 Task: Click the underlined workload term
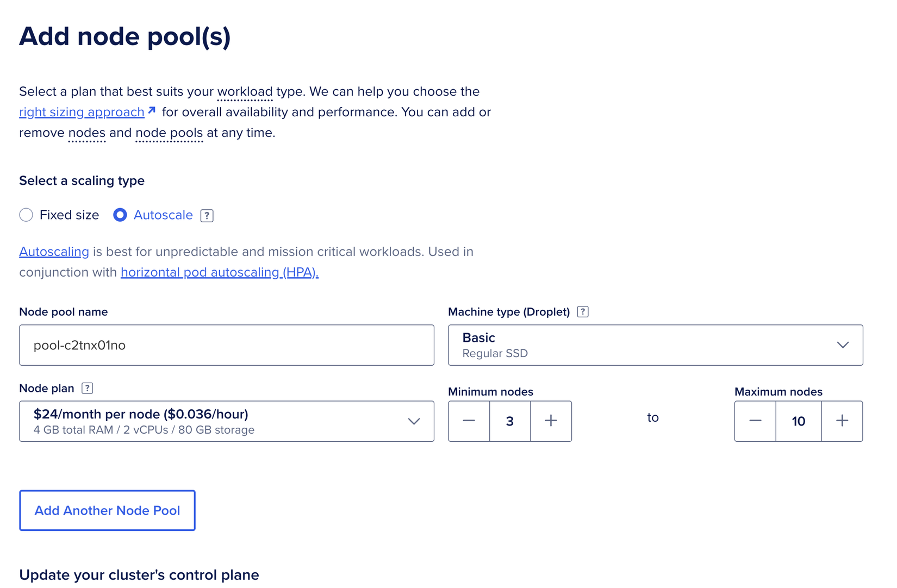coord(245,92)
